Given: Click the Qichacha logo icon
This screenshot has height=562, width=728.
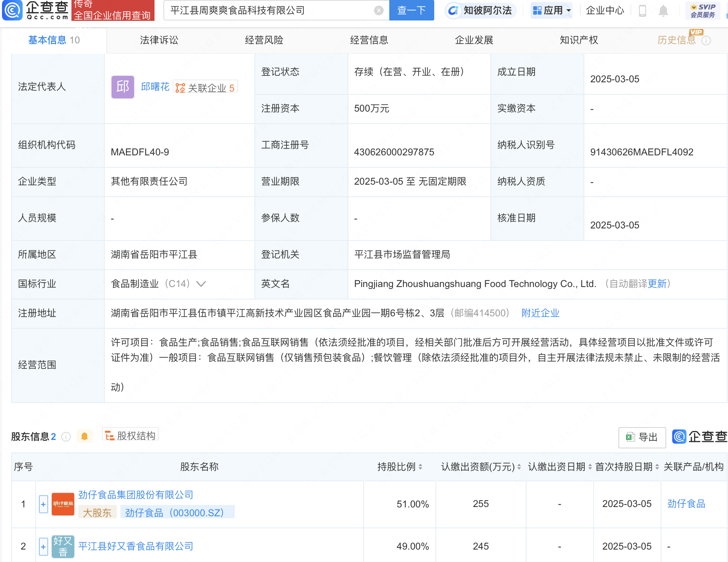Looking at the screenshot, I should (12, 10).
